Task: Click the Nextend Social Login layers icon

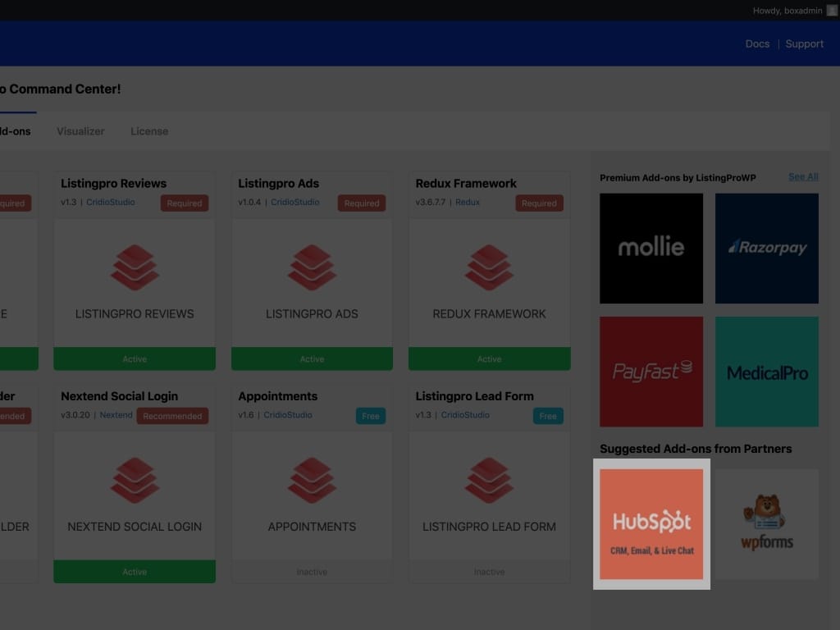Action: pos(135,480)
